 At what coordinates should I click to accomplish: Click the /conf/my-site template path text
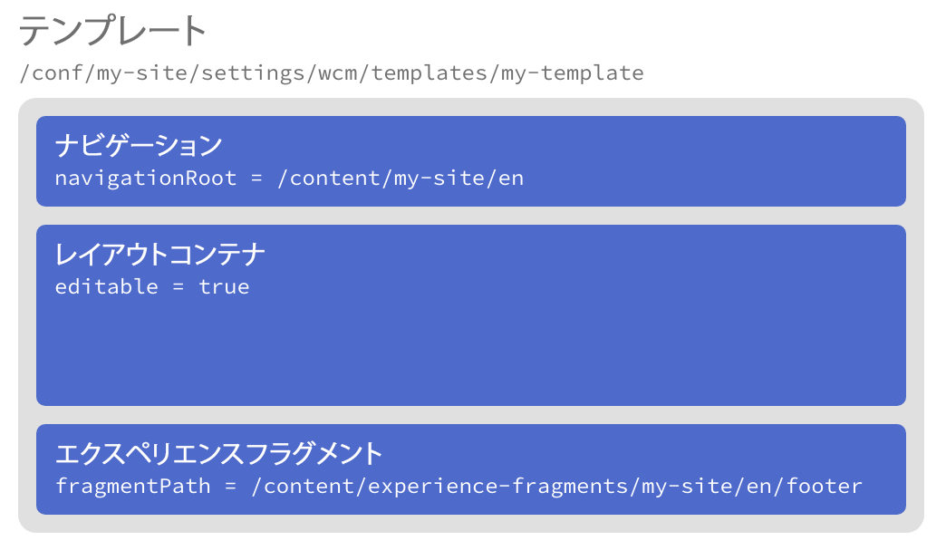coord(331,73)
